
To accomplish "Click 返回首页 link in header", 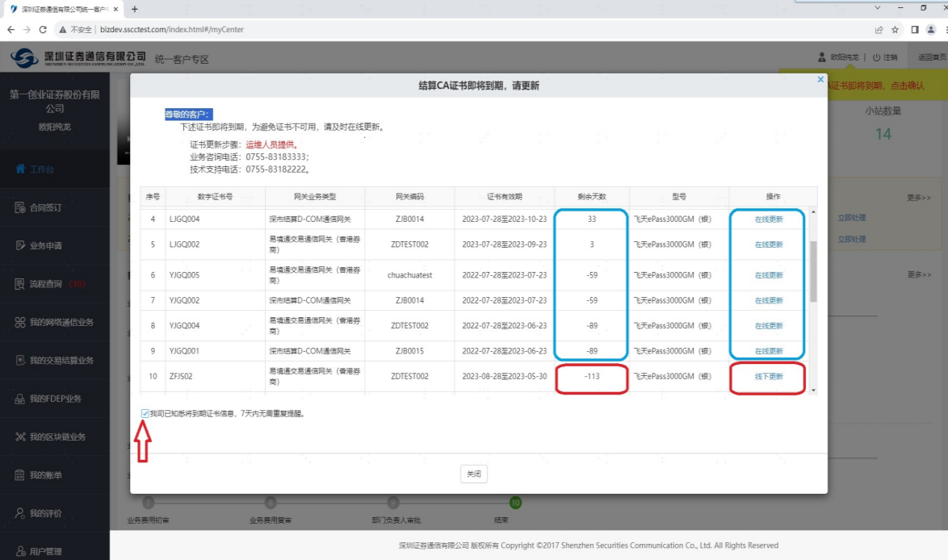I will coord(932,57).
